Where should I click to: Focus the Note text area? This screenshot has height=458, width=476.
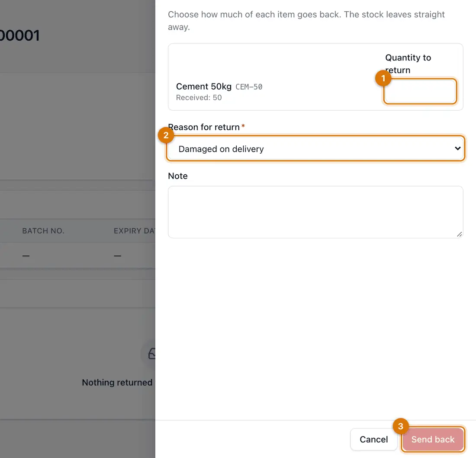point(315,212)
